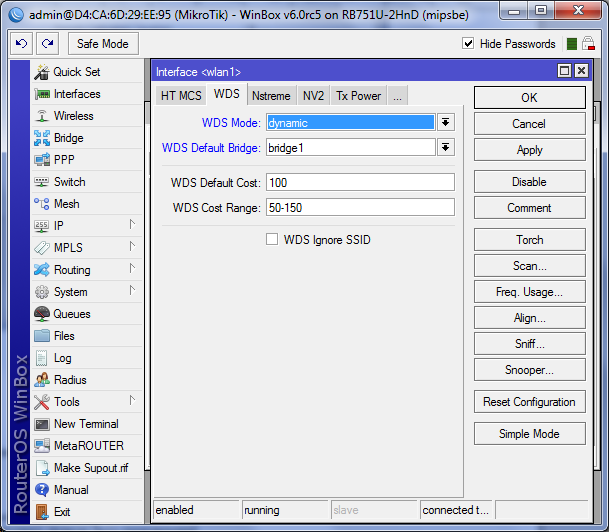This screenshot has width=609, height=532.
Task: Click WDS Mode dynamic field
Action: tap(351, 123)
